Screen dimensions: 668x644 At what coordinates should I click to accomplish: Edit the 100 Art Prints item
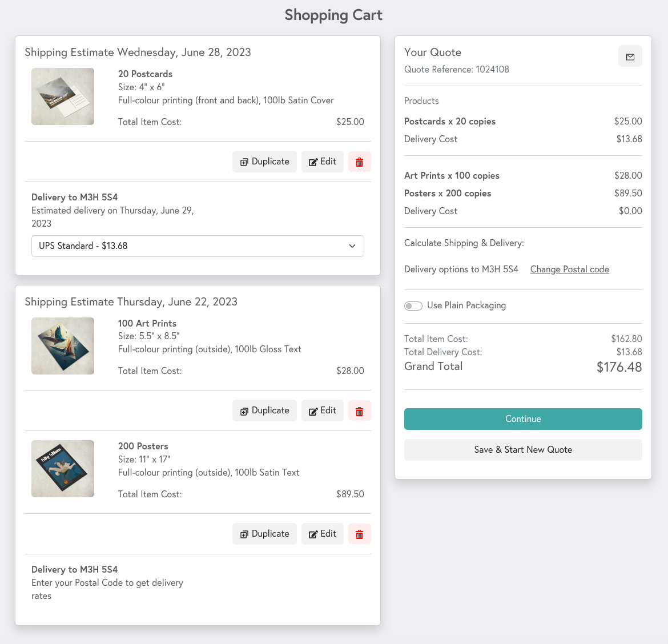322,410
